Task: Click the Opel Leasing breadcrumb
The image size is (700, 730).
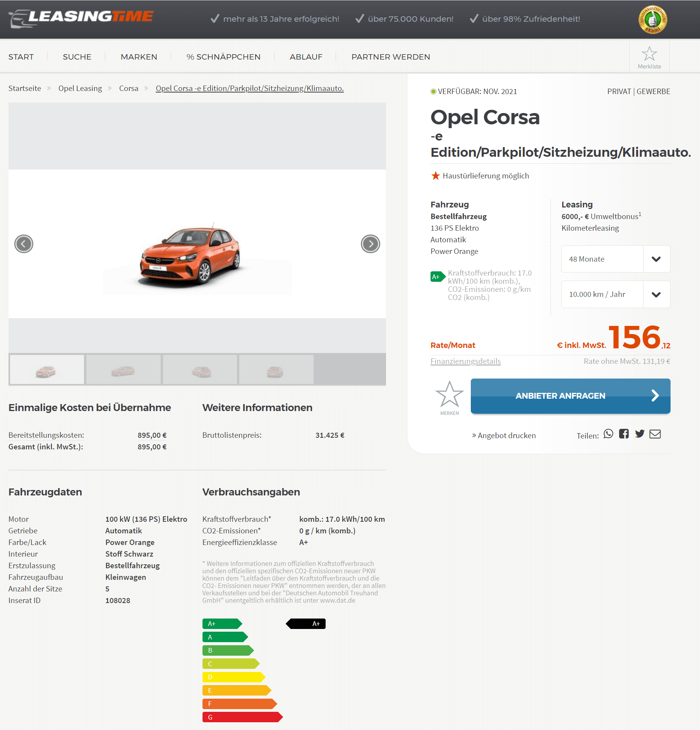Action: pyautogui.click(x=80, y=88)
